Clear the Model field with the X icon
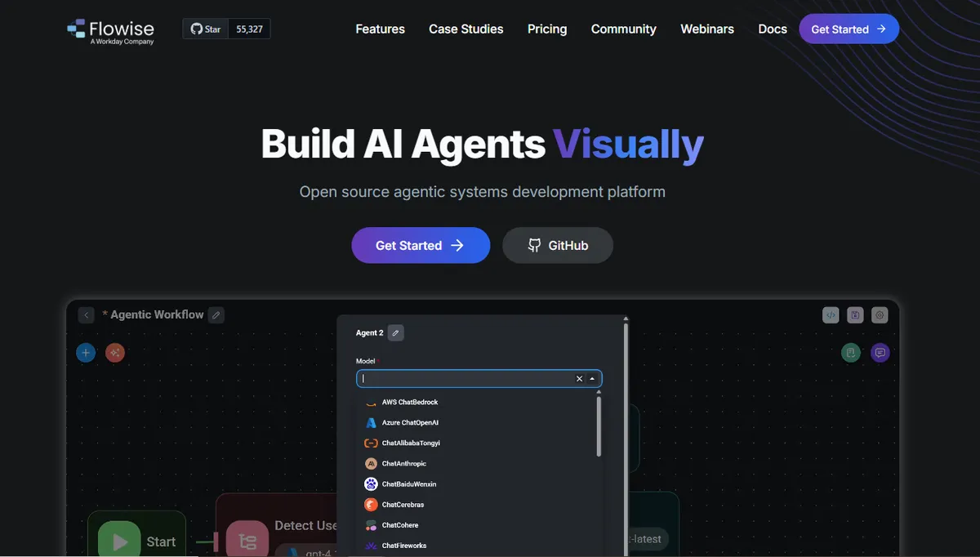This screenshot has width=980, height=557. coord(579,379)
